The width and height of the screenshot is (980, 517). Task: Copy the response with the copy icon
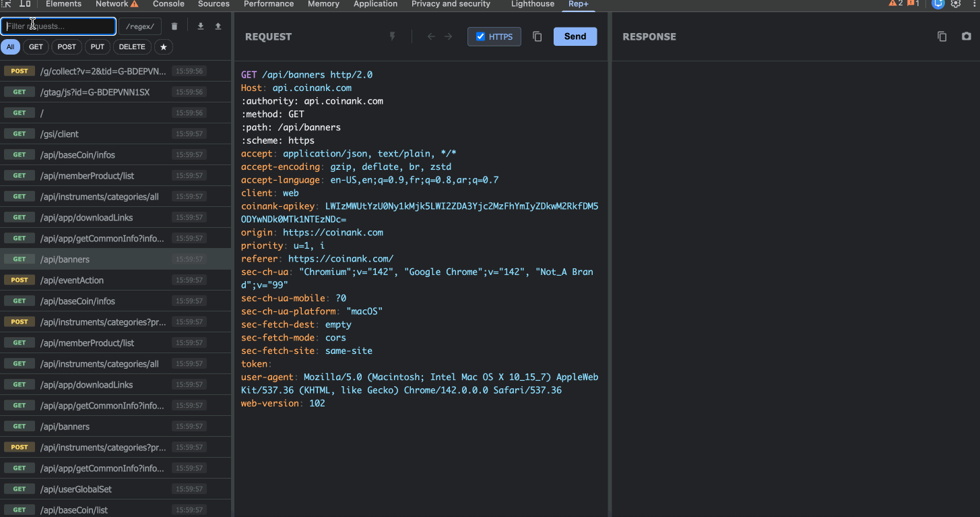point(942,36)
